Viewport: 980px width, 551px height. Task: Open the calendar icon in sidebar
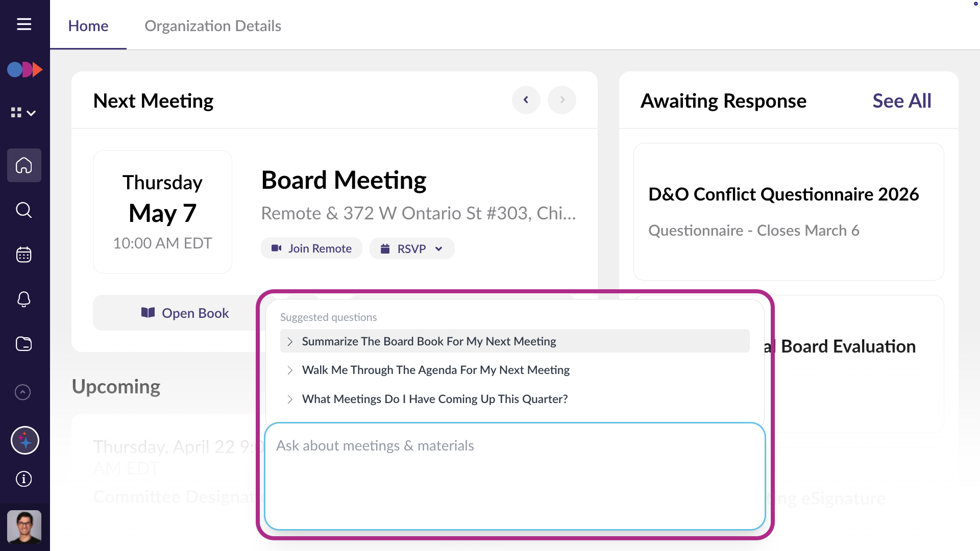24,254
